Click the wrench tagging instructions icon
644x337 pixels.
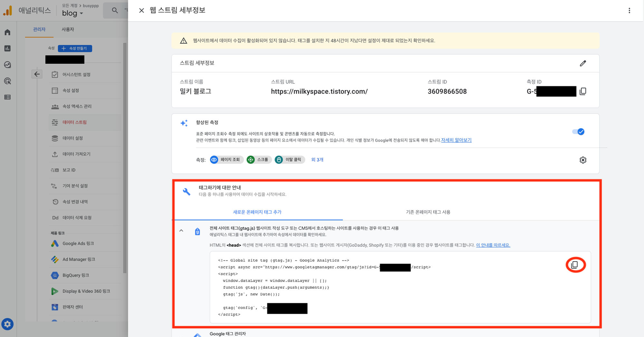(186, 192)
